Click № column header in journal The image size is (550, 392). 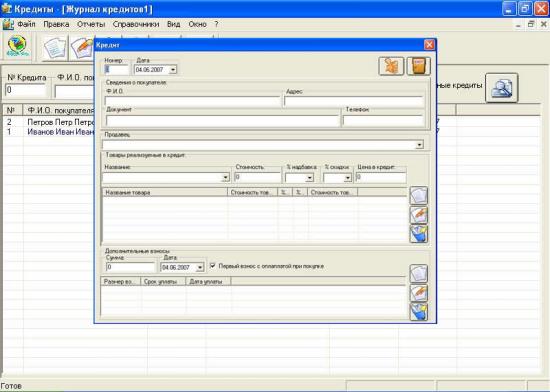[x=13, y=110]
